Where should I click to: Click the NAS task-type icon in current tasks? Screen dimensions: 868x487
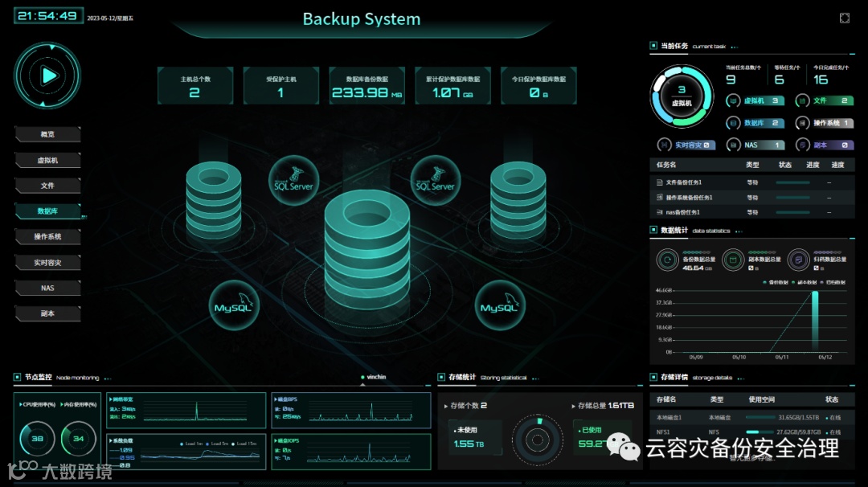click(733, 145)
